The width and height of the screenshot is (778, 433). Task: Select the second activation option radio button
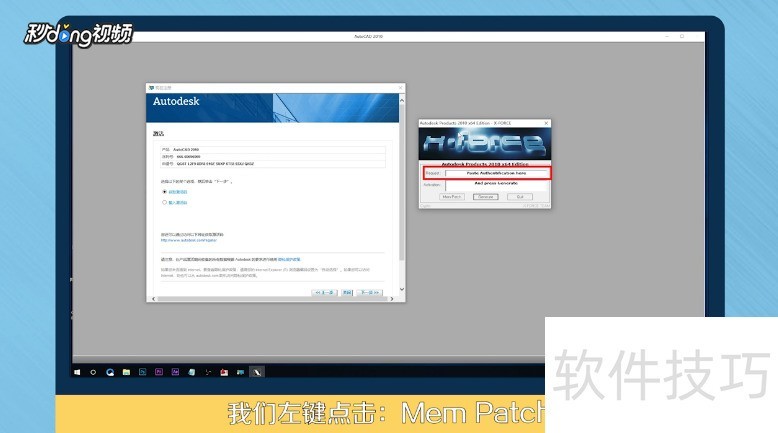click(x=164, y=202)
